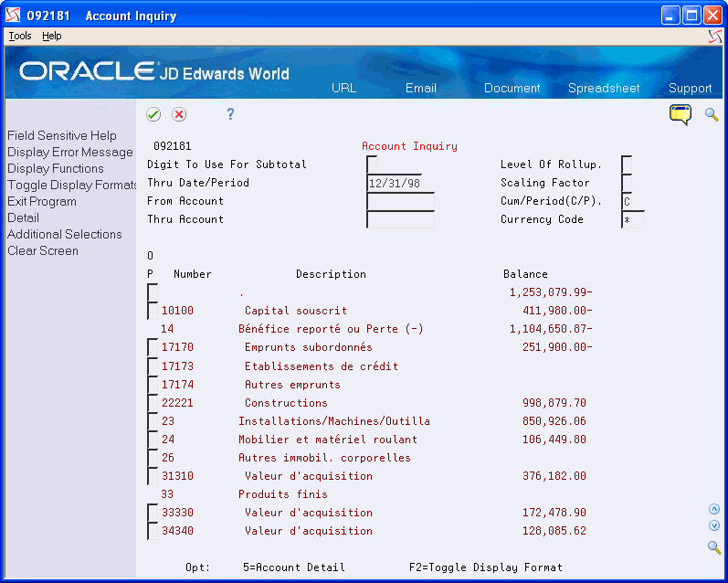
Task: Click 'Constructions' description text
Action: click(x=286, y=403)
